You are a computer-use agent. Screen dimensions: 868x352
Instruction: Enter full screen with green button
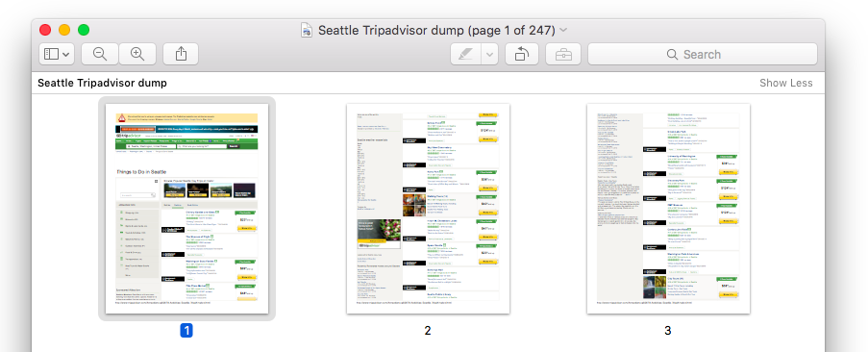click(x=84, y=30)
